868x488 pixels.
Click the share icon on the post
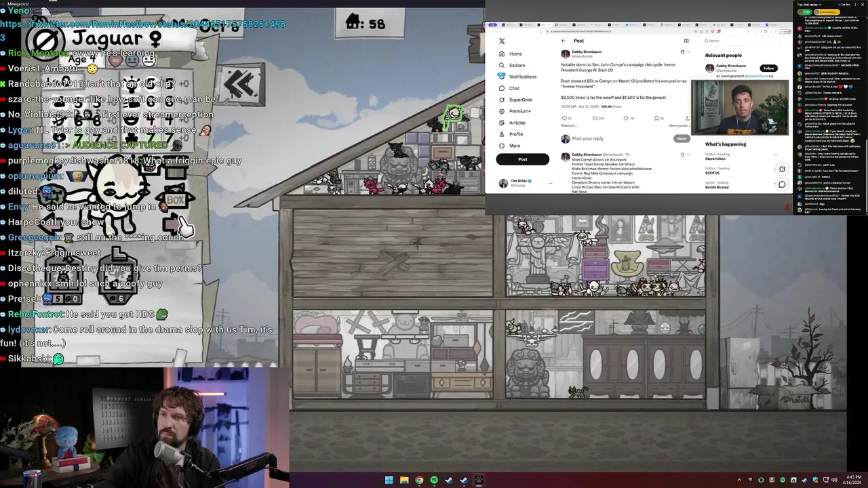pos(687,118)
